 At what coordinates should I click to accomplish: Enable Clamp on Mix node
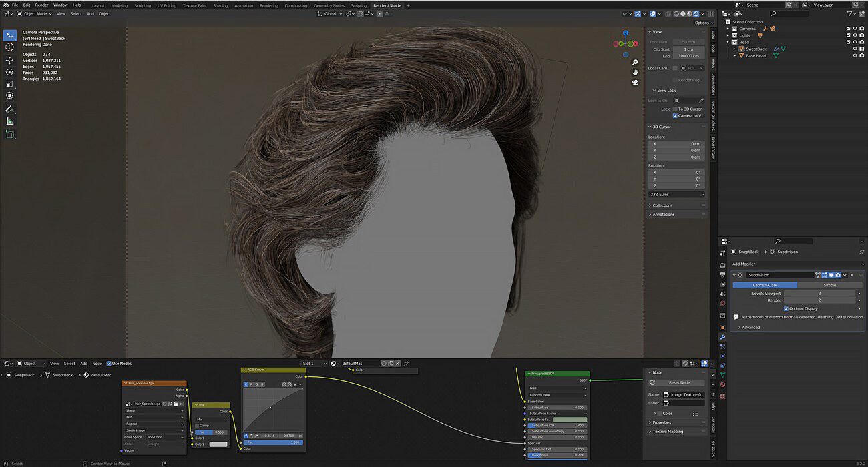197,425
